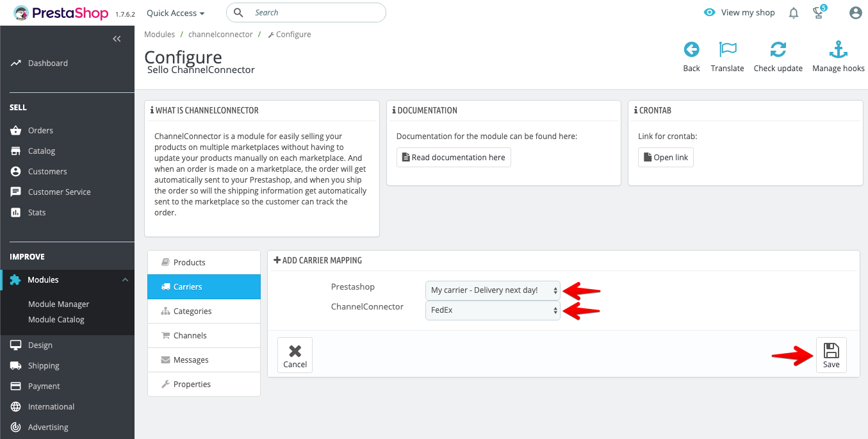Click the Sello ChannelConnector subtitle
The width and height of the screenshot is (868, 439).
[x=201, y=70]
